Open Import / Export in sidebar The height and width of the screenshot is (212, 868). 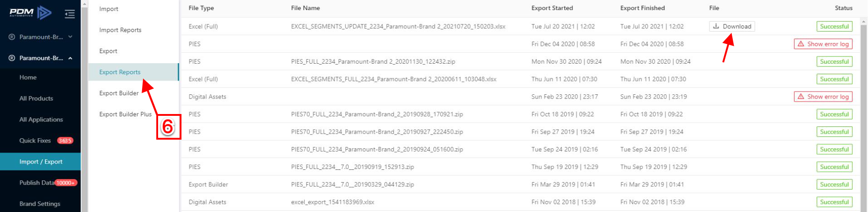point(40,162)
